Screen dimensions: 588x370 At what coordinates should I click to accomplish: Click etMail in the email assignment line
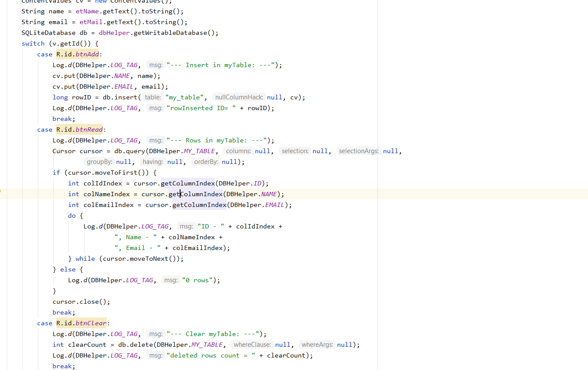pyautogui.click(x=91, y=22)
